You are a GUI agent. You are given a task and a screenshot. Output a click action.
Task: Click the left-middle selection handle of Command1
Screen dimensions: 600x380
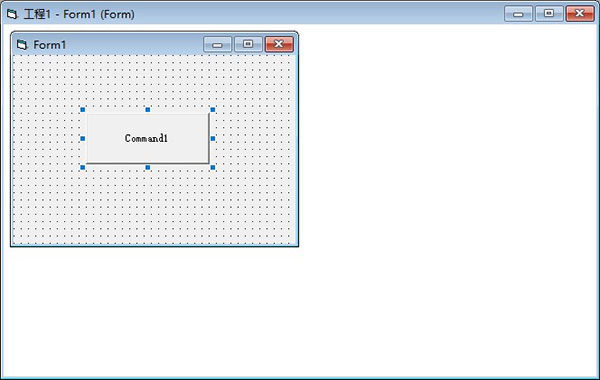(83, 139)
